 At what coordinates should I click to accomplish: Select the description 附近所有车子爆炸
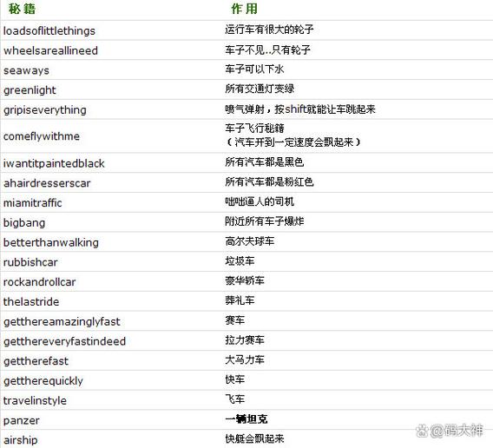(x=265, y=221)
